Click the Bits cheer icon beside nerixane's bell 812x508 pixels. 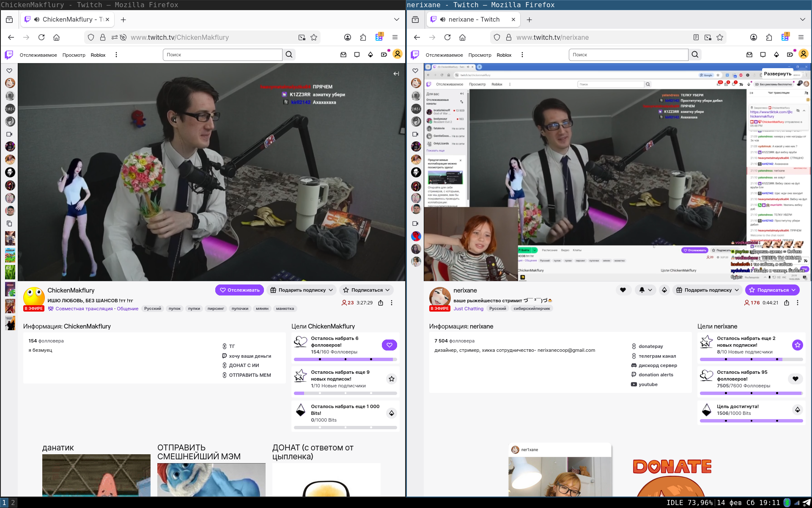[x=664, y=290]
